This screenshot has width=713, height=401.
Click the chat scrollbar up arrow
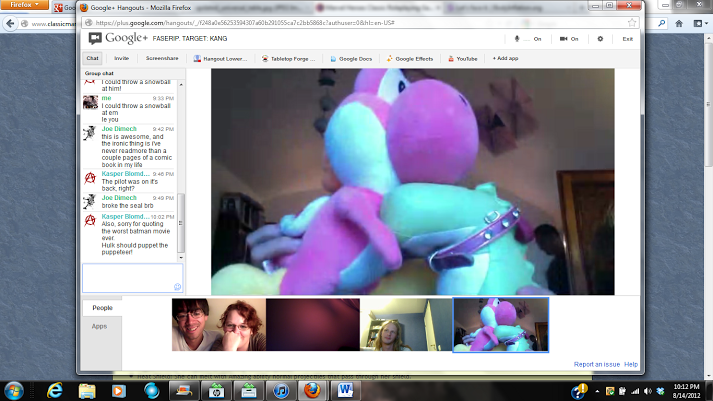point(181,85)
